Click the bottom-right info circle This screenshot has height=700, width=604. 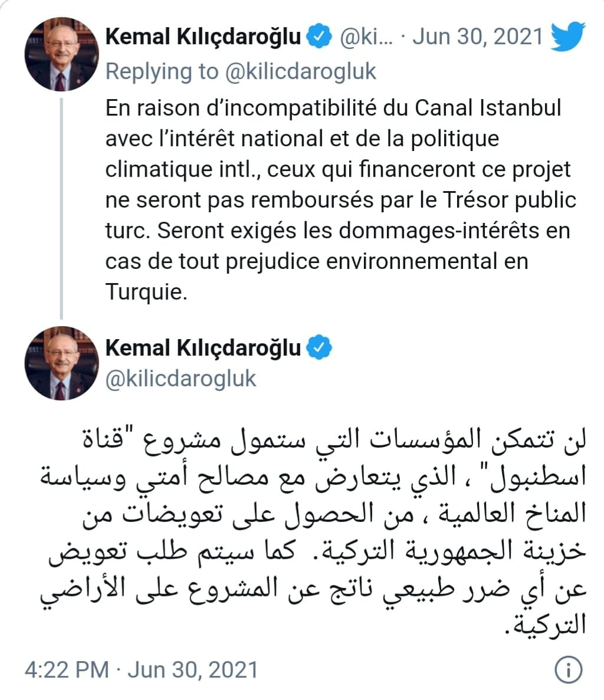[x=570, y=668]
